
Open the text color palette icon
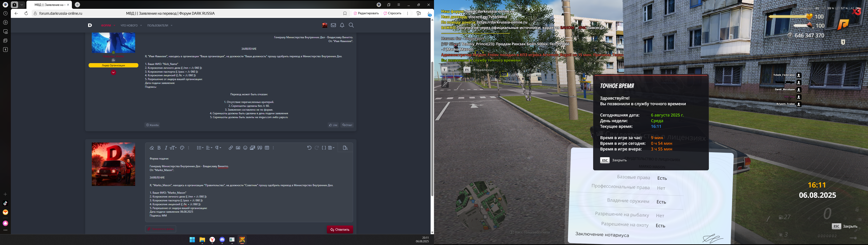[182, 148]
